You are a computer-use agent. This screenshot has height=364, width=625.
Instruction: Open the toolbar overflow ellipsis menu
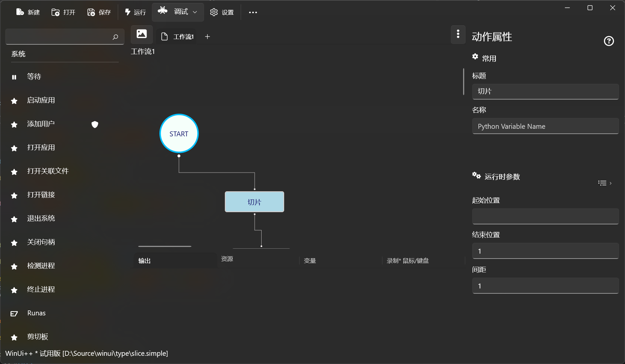click(x=253, y=12)
